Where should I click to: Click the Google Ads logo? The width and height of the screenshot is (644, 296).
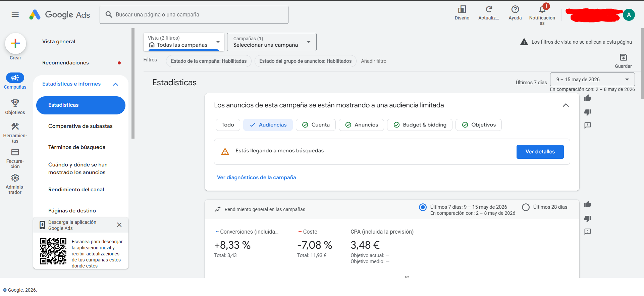pyautogui.click(x=59, y=15)
